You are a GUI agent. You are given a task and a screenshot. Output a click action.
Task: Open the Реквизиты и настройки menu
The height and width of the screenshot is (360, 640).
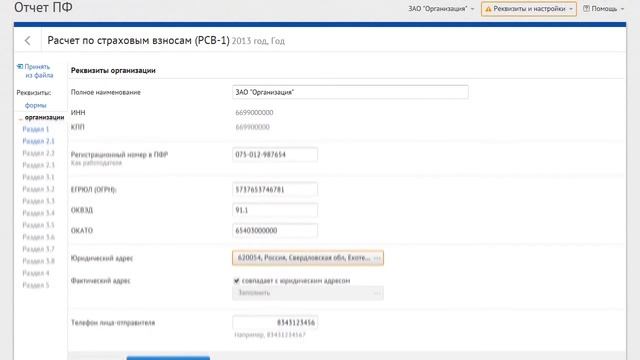point(529,9)
